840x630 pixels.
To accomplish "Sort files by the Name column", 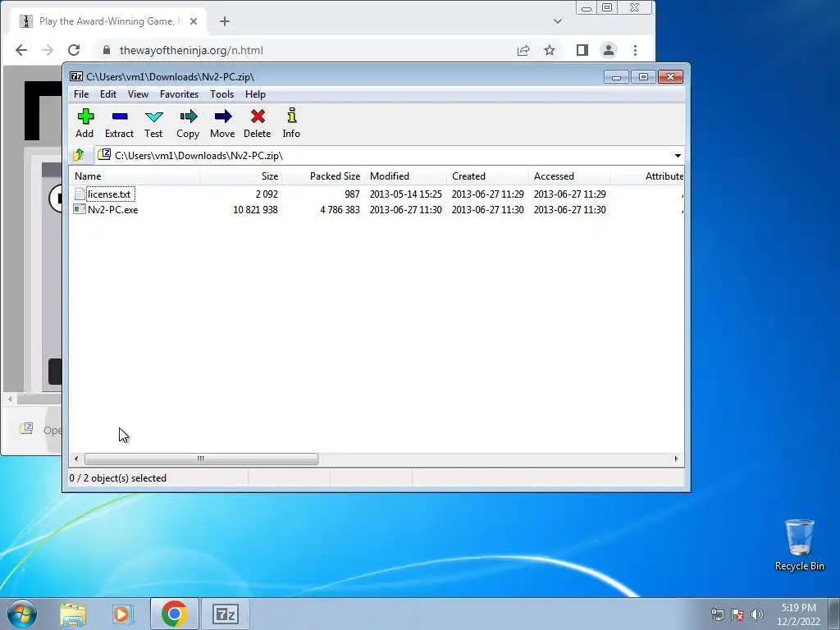I will tap(135, 176).
